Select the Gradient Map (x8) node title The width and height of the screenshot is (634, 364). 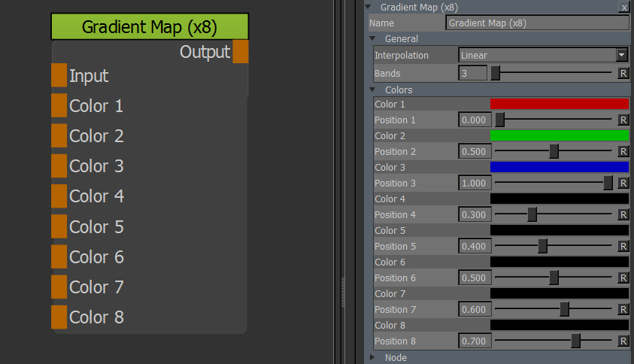tap(149, 27)
